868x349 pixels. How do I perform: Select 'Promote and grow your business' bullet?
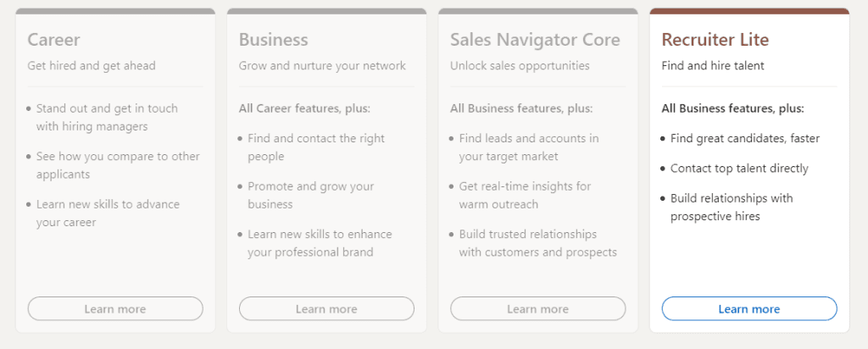coord(311,195)
